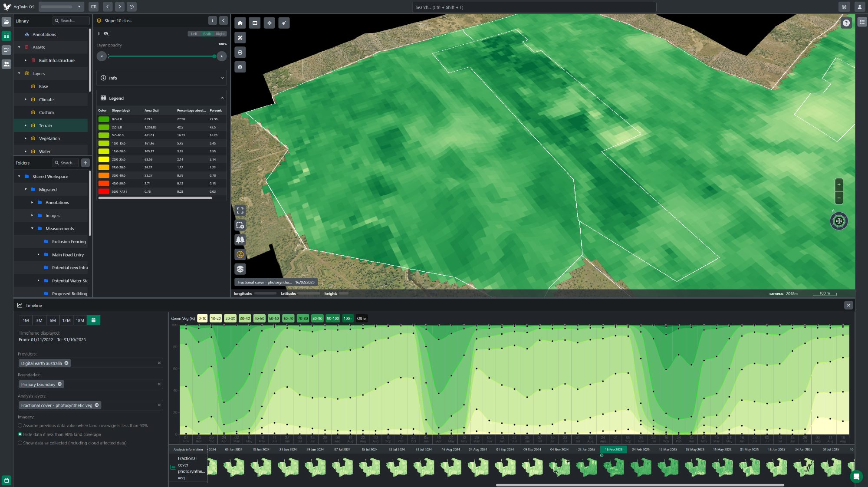Select the 12M timeframe tab

click(66, 320)
